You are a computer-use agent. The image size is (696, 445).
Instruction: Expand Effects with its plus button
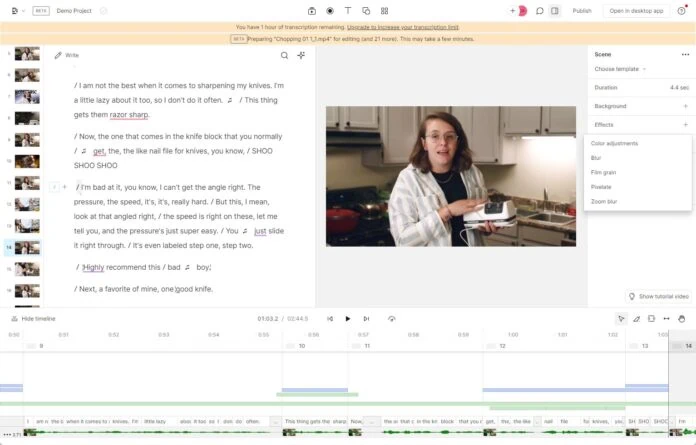685,125
